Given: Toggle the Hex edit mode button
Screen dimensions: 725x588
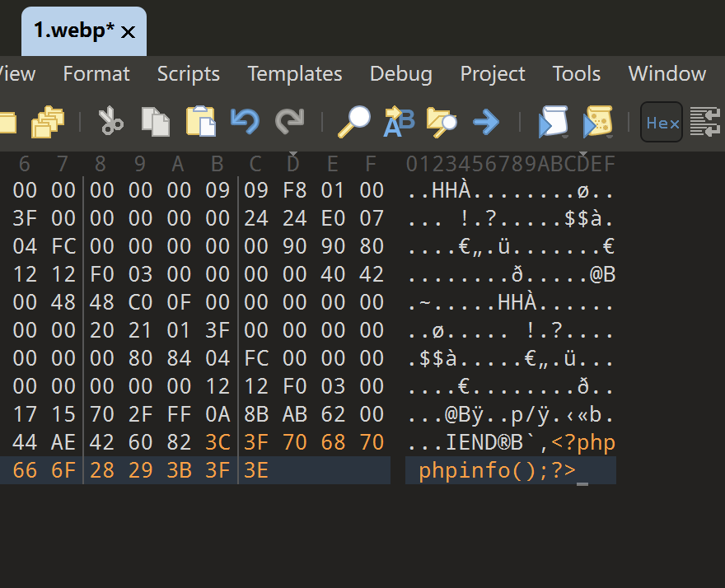Looking at the screenshot, I should (662, 123).
